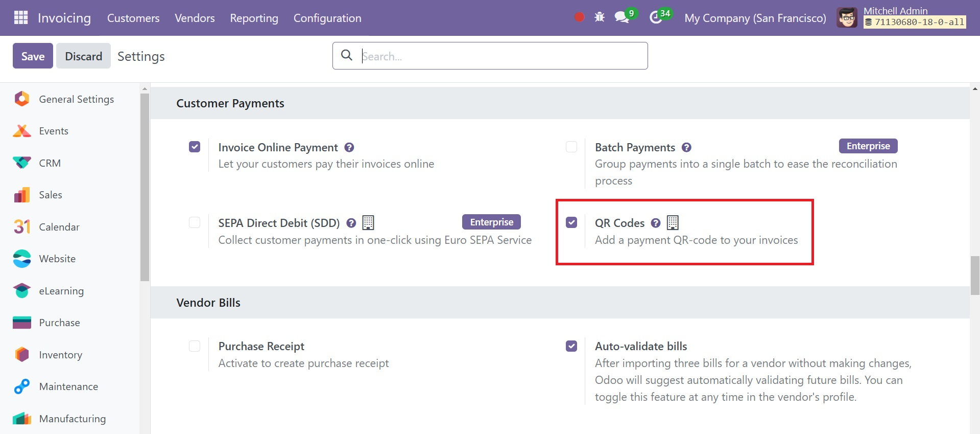Click the Customer Payments section header
This screenshot has height=434, width=980.
pos(230,103)
